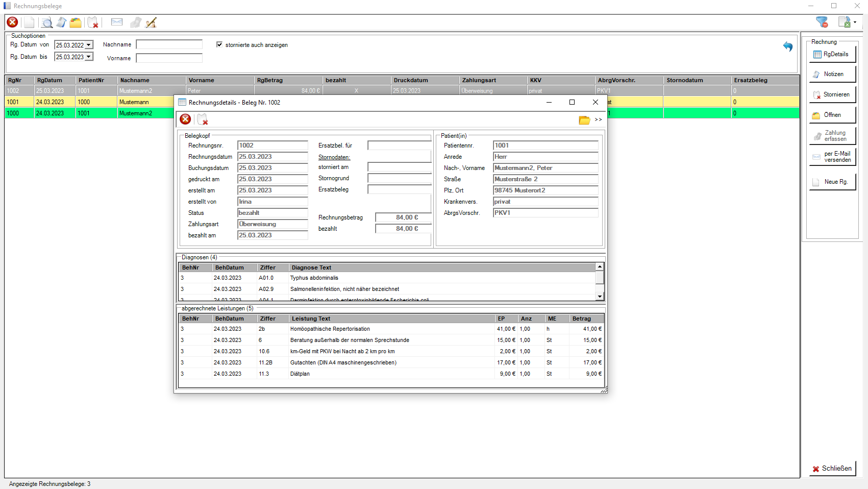Click the Öffnen button
This screenshot has height=489, width=868.
pyautogui.click(x=832, y=115)
